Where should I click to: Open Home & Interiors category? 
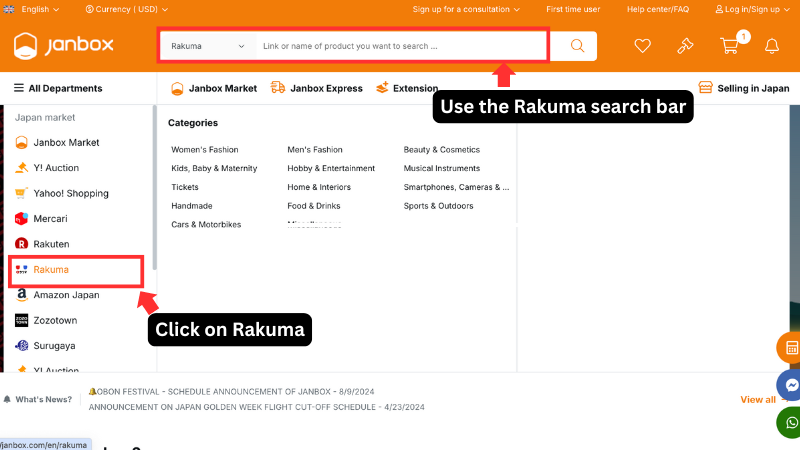(x=319, y=187)
